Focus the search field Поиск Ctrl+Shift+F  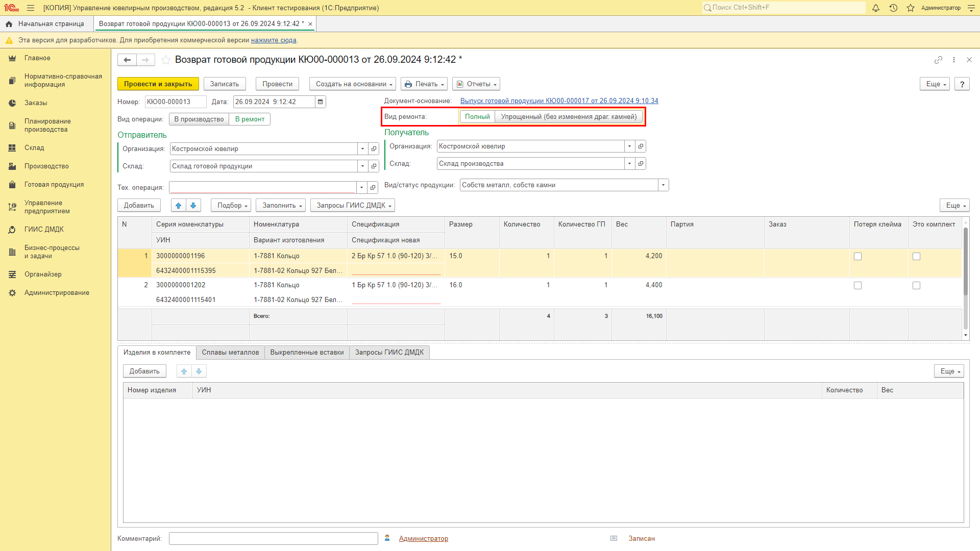[x=783, y=8]
